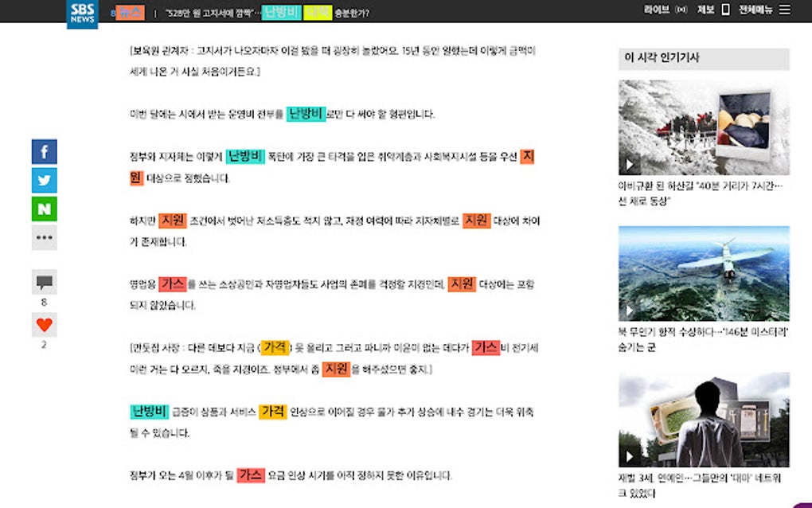Screen dimensions: 812x508
Task: Share the article on Naver
Action: (44, 209)
